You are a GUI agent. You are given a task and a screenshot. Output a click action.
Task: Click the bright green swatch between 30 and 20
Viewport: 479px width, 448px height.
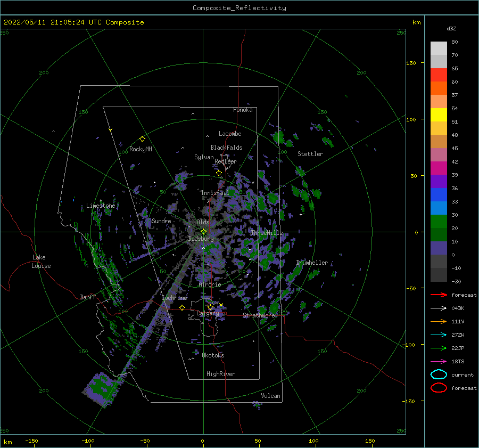pyautogui.click(x=439, y=222)
